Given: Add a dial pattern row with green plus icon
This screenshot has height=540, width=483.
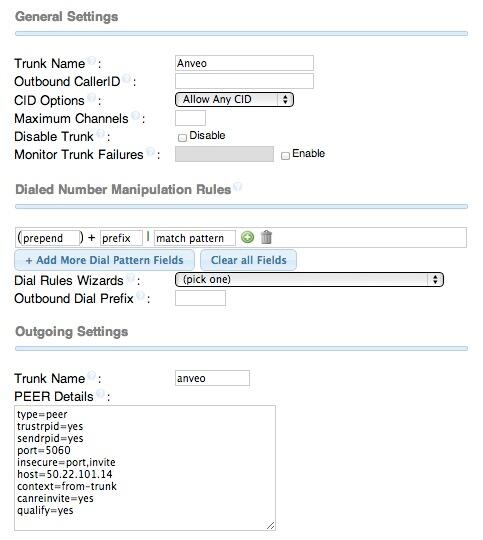Looking at the screenshot, I should point(247,237).
